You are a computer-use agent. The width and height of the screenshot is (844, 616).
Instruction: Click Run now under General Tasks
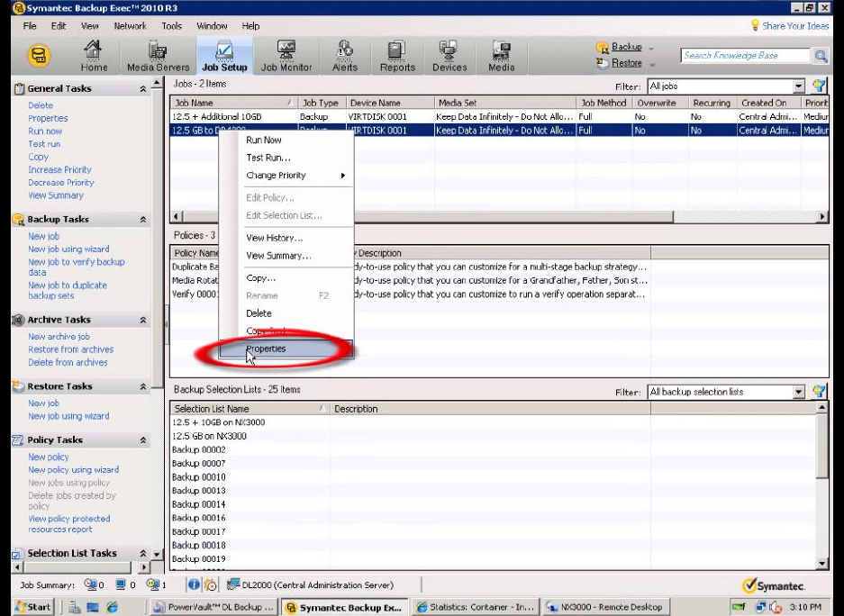pyautogui.click(x=45, y=131)
